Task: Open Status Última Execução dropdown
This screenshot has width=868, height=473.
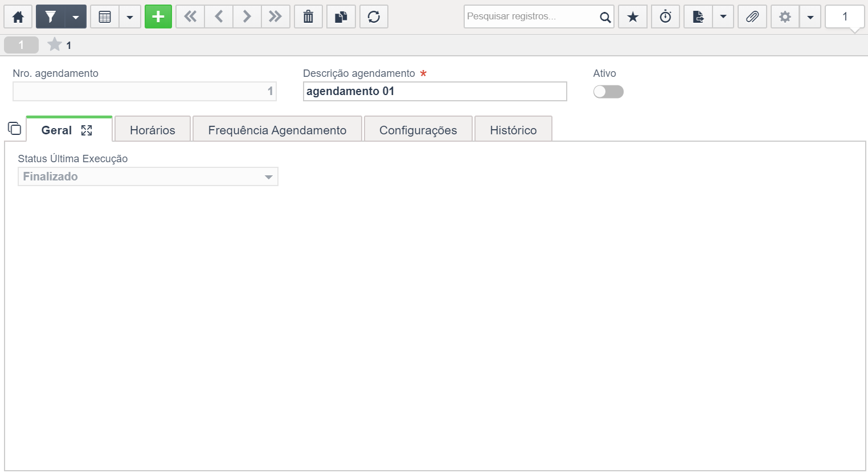Action: [148, 176]
